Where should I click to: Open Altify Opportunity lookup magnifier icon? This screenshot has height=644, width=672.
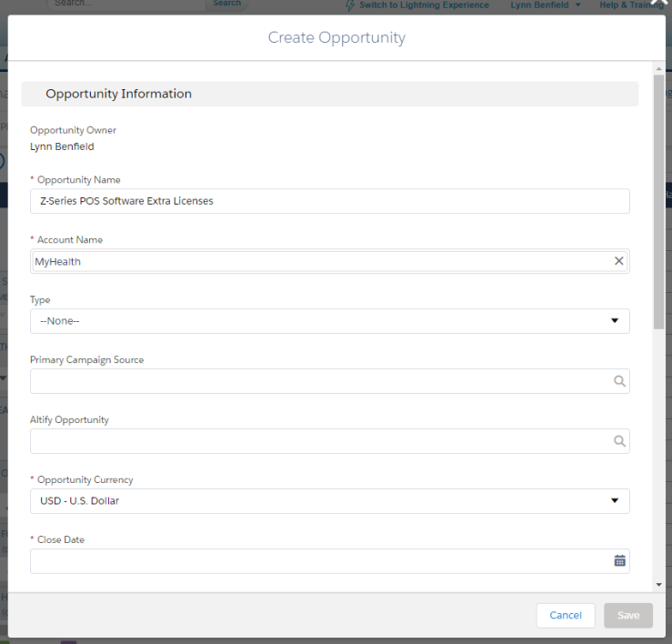(619, 441)
